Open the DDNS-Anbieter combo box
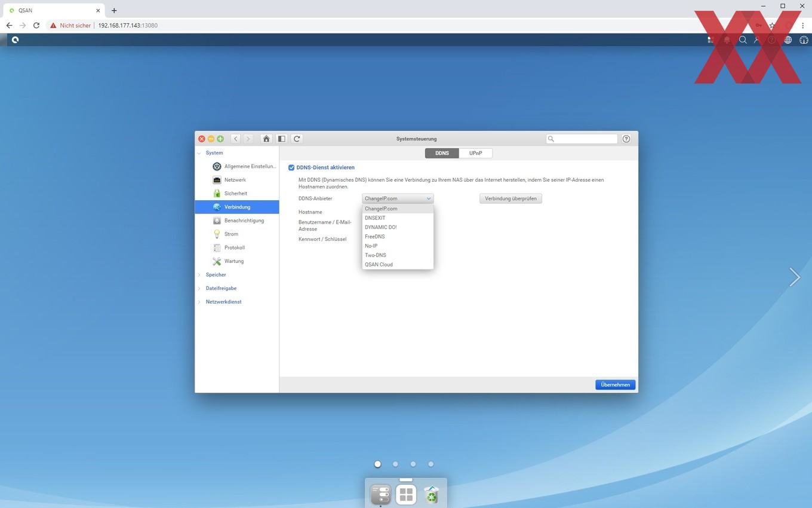 point(398,198)
